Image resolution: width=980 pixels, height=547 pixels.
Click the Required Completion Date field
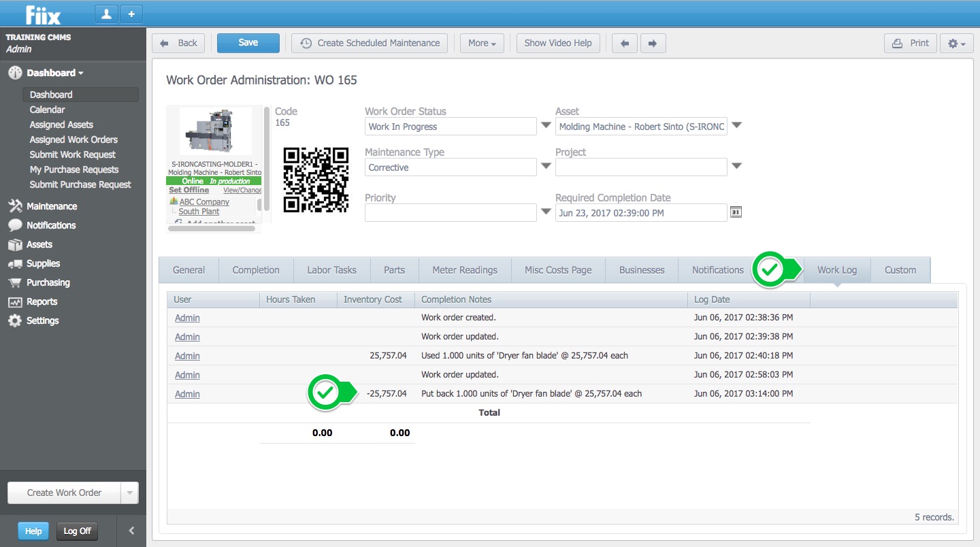tap(641, 213)
